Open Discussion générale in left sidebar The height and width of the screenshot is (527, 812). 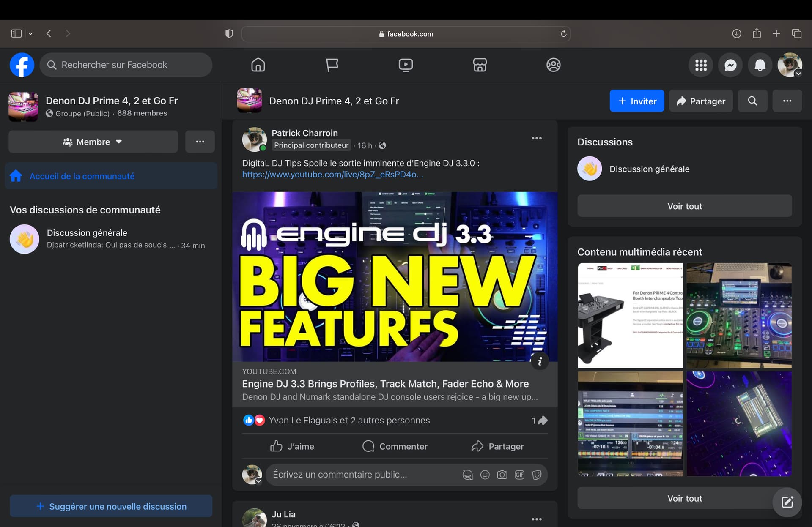pos(111,239)
